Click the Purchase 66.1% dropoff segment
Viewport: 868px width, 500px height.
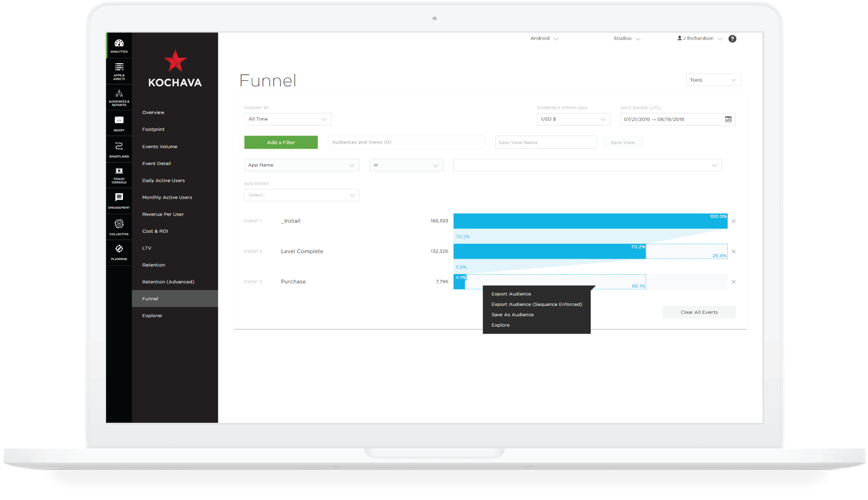tap(556, 282)
